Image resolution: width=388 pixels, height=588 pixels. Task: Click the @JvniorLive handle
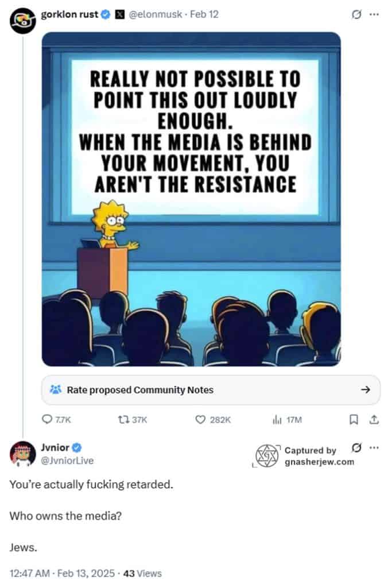(x=67, y=461)
